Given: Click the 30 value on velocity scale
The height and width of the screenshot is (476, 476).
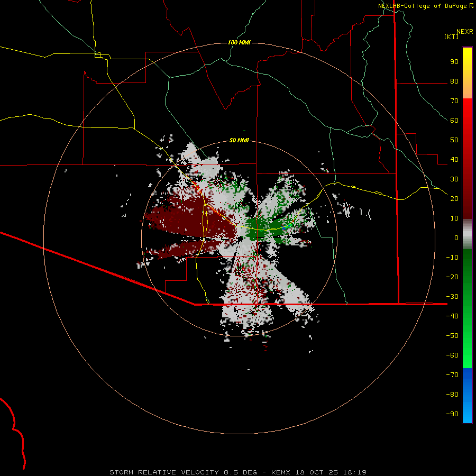Looking at the screenshot, I should (x=454, y=179).
